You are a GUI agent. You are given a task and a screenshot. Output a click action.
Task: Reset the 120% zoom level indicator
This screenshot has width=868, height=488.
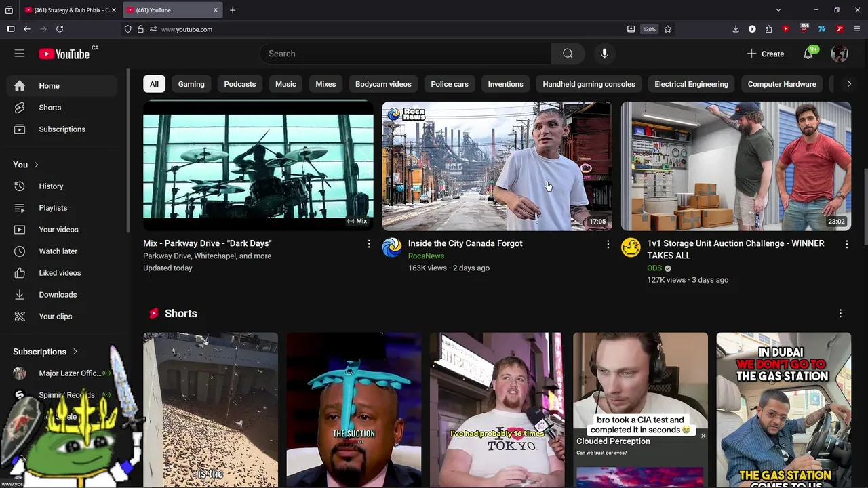(650, 29)
